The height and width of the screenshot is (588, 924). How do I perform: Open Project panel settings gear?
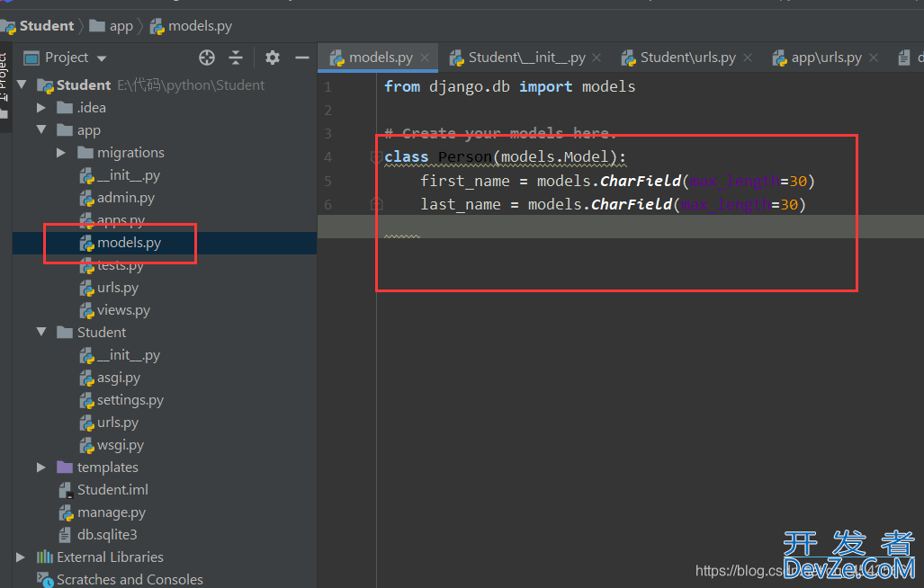[273, 58]
